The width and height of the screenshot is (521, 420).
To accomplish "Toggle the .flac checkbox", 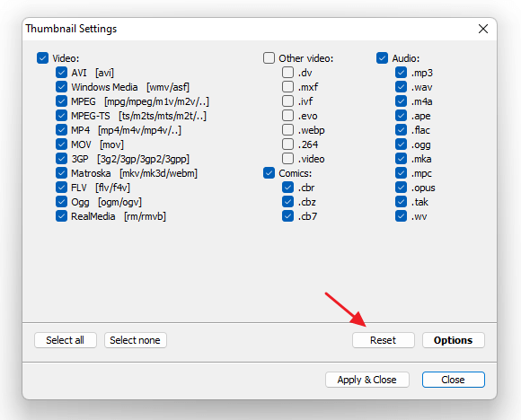I will pos(401,130).
